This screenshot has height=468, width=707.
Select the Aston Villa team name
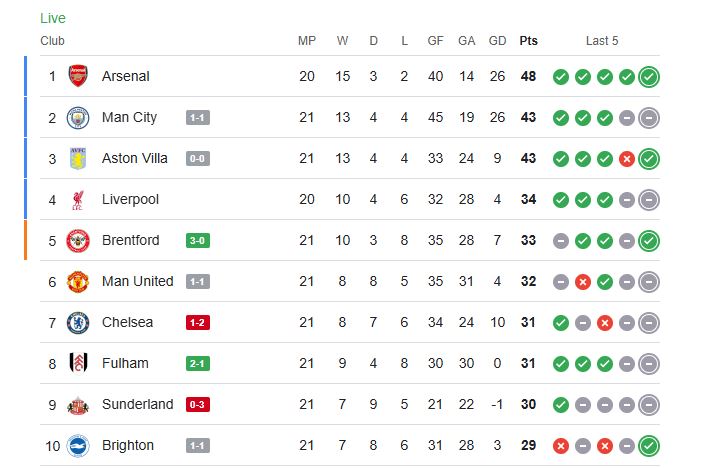135,158
